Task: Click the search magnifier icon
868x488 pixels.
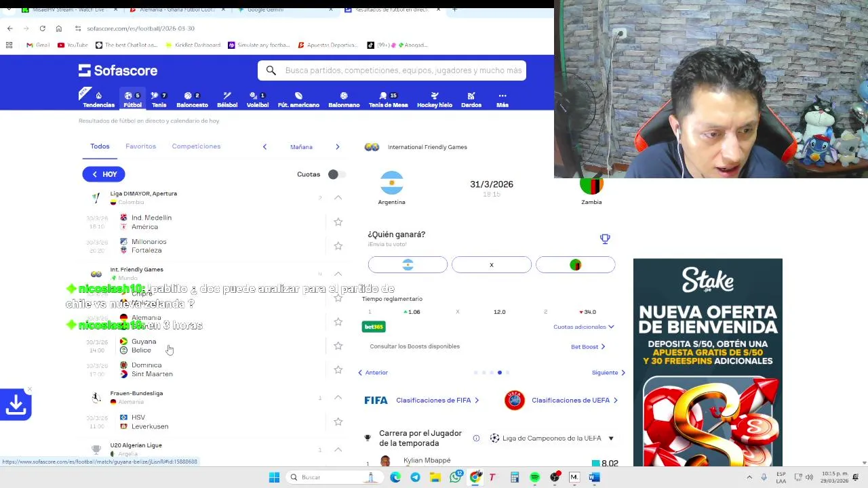Action: (x=271, y=70)
